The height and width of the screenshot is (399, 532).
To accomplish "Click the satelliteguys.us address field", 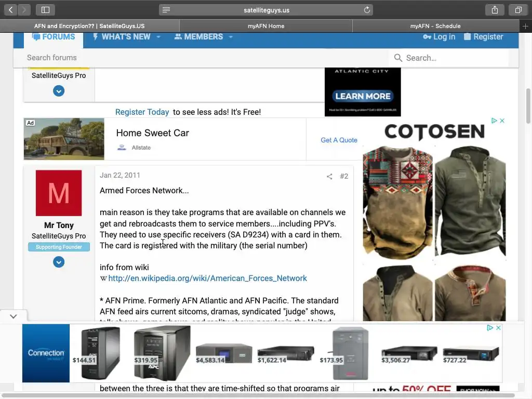I will pyautogui.click(x=266, y=10).
